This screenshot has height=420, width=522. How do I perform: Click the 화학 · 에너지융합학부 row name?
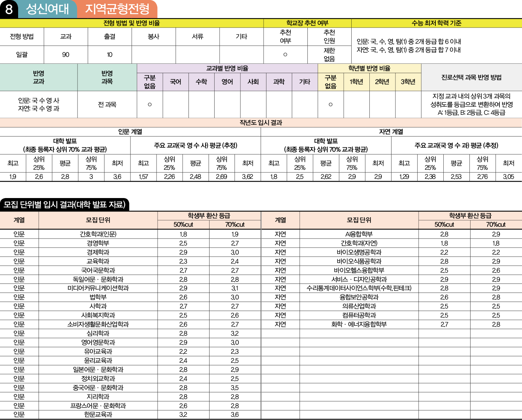(359, 324)
